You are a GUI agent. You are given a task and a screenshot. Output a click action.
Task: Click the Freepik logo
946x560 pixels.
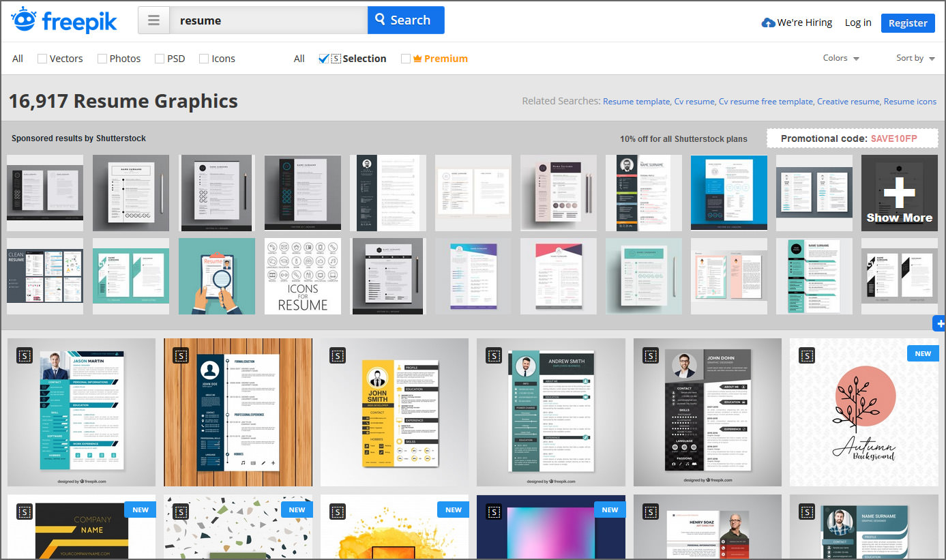click(x=64, y=20)
